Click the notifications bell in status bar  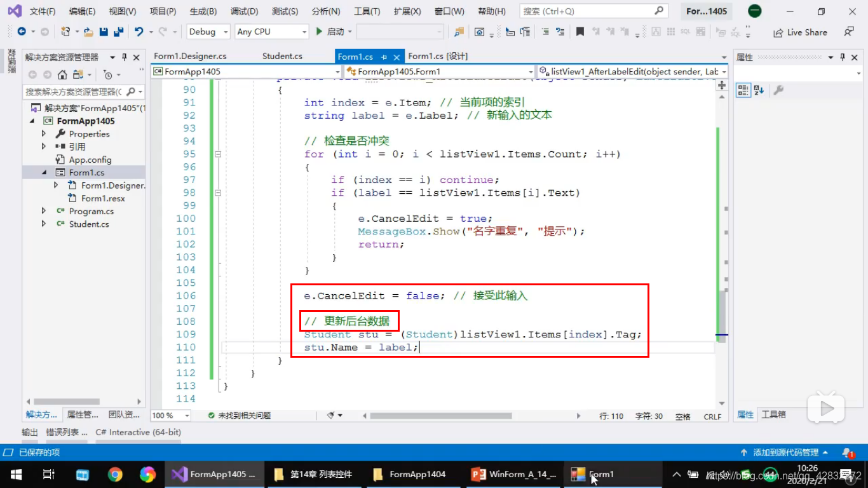(848, 453)
